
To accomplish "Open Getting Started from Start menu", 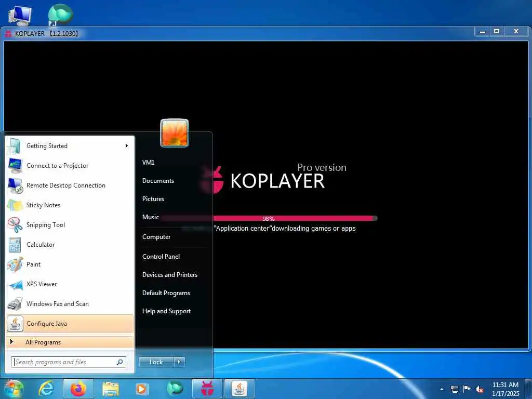I will (70, 146).
